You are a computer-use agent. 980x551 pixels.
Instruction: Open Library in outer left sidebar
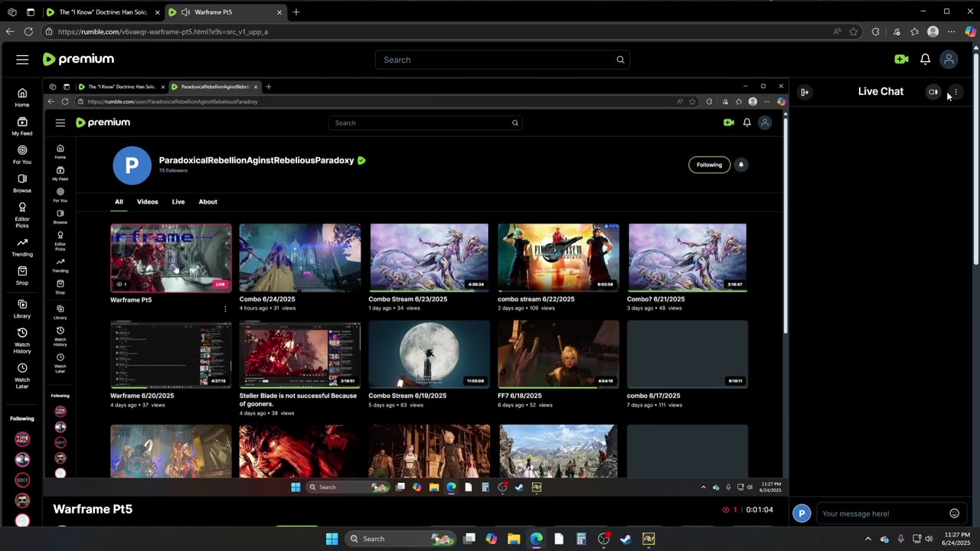[x=22, y=309]
